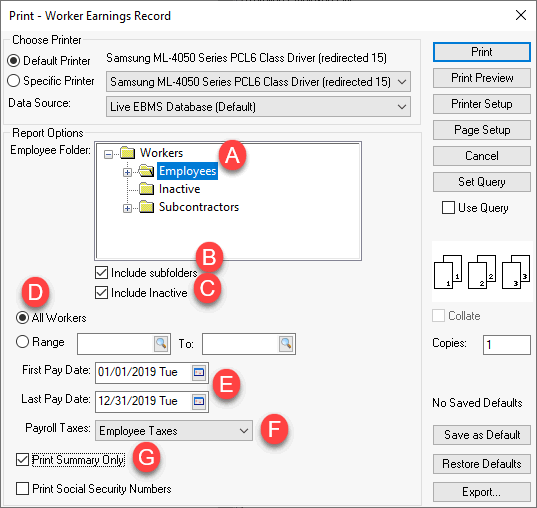Click the Copies input field
537x508 pixels.
coord(507,344)
